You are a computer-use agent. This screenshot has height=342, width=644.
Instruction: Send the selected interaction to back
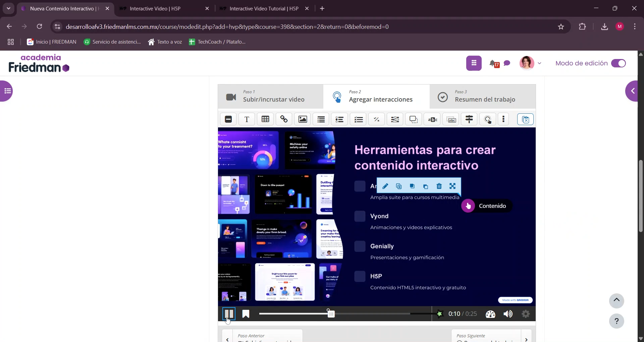tap(426, 186)
